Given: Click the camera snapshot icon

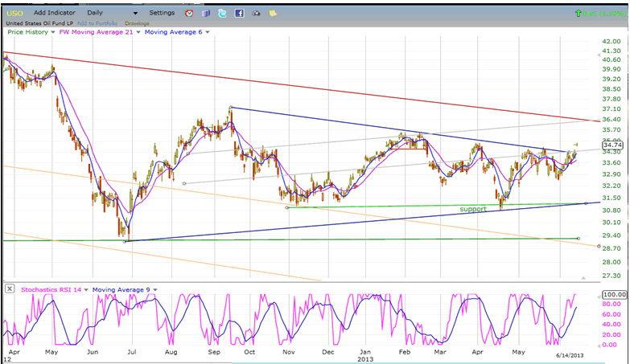Looking at the screenshot, I should click(256, 13).
